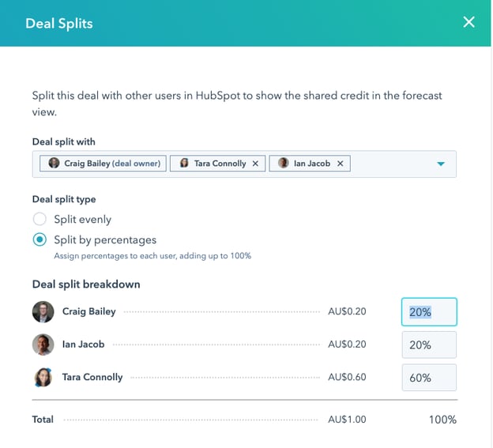Click the Split evenly label text
Viewport: 493px width, 448px height.
tap(82, 219)
